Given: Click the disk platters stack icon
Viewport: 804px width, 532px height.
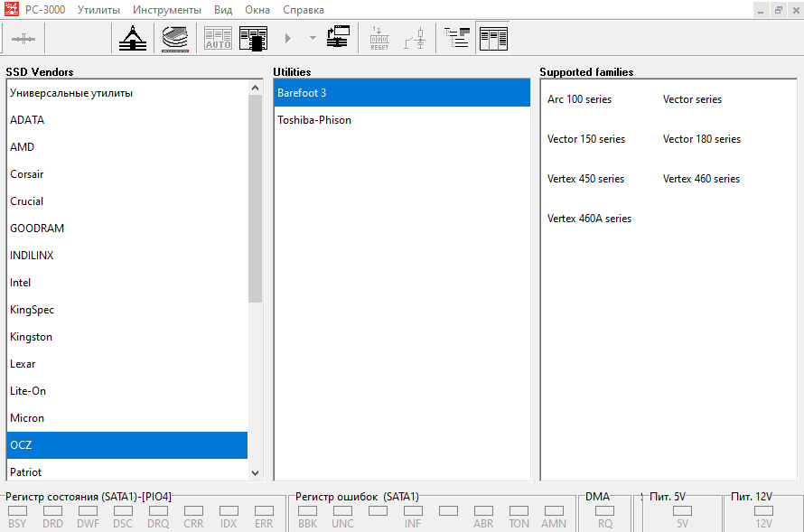Looking at the screenshot, I should pyautogui.click(x=175, y=39).
